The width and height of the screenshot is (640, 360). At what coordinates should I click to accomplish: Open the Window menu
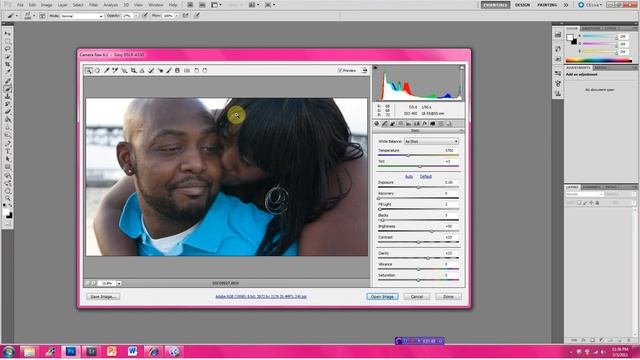[156, 5]
